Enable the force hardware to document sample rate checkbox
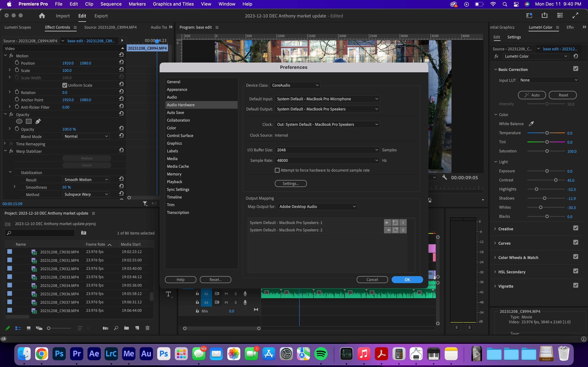This screenshot has height=367, width=588. 277,170
